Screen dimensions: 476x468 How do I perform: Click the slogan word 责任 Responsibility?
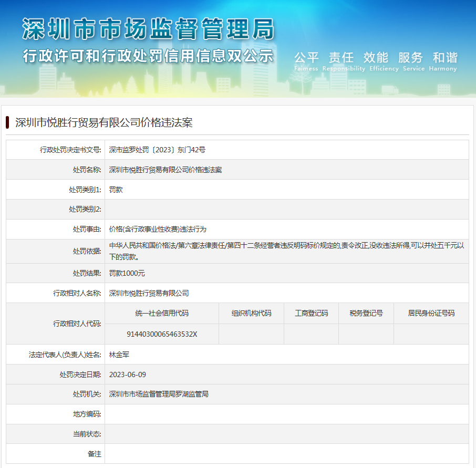point(344,61)
